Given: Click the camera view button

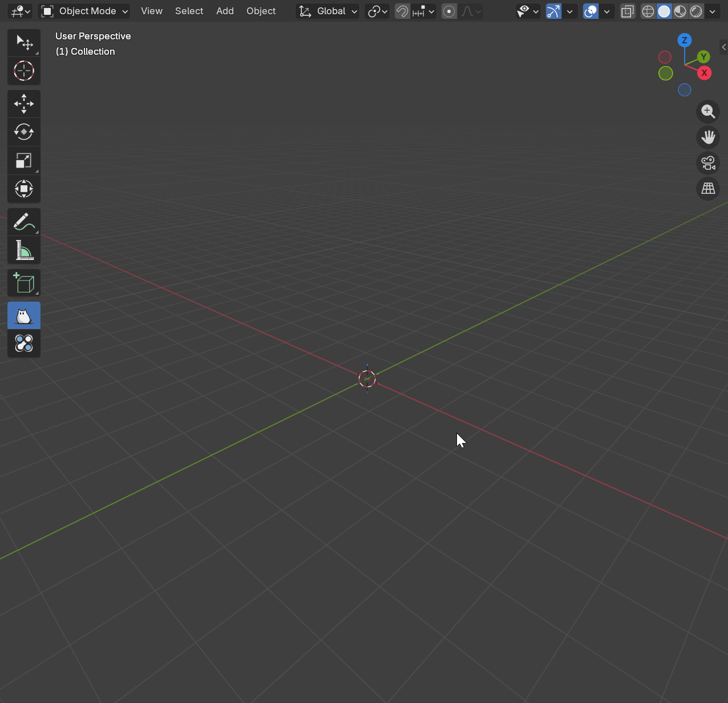Looking at the screenshot, I should pyautogui.click(x=708, y=163).
